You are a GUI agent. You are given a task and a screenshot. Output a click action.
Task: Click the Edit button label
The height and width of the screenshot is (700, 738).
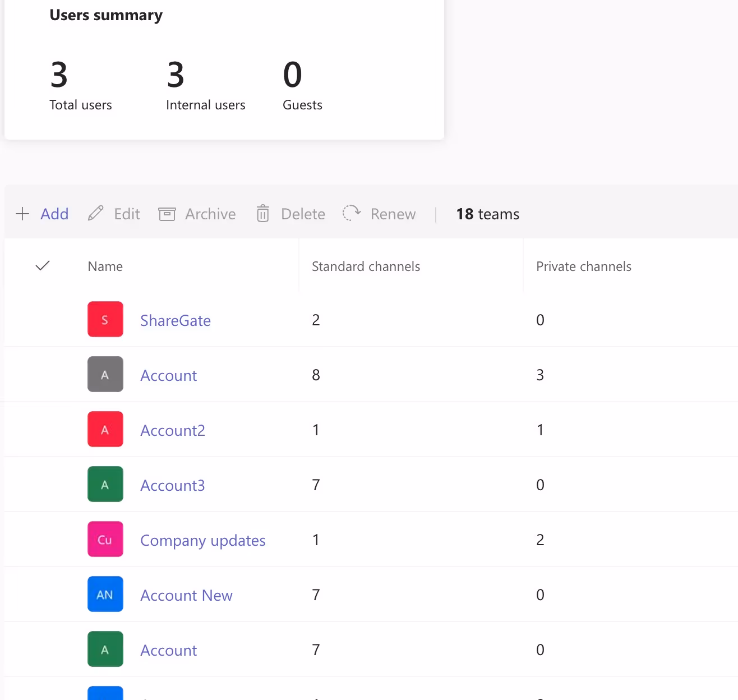pos(127,214)
